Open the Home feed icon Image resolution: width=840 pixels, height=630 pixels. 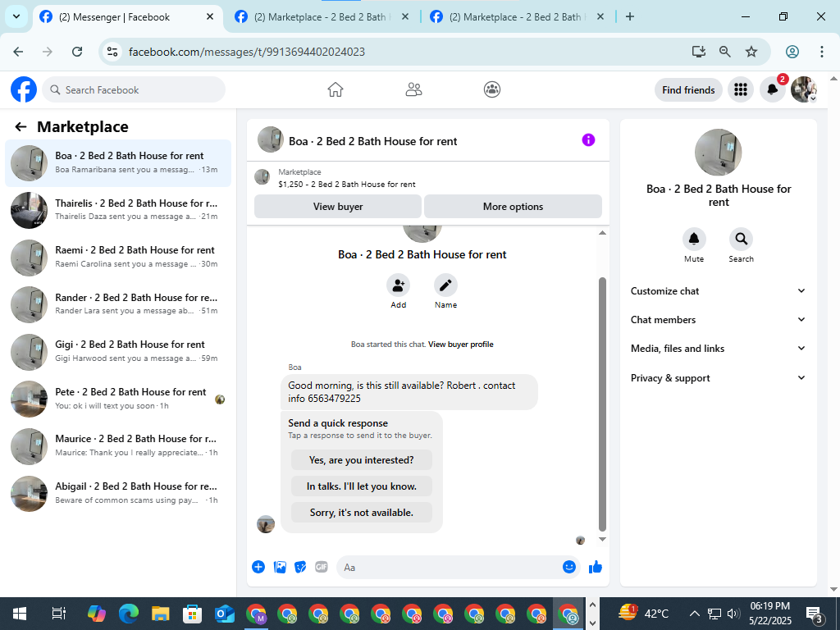point(336,89)
